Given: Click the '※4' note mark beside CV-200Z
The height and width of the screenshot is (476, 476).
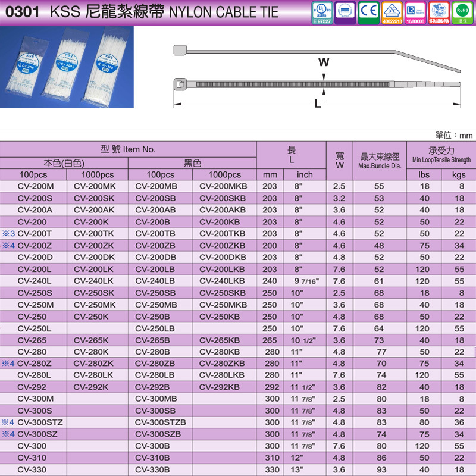Looking at the screenshot, I should 8,246.
